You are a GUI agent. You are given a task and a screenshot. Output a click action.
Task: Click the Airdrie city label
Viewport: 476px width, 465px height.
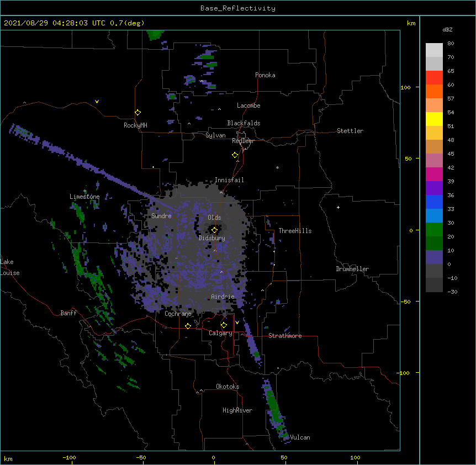click(223, 297)
